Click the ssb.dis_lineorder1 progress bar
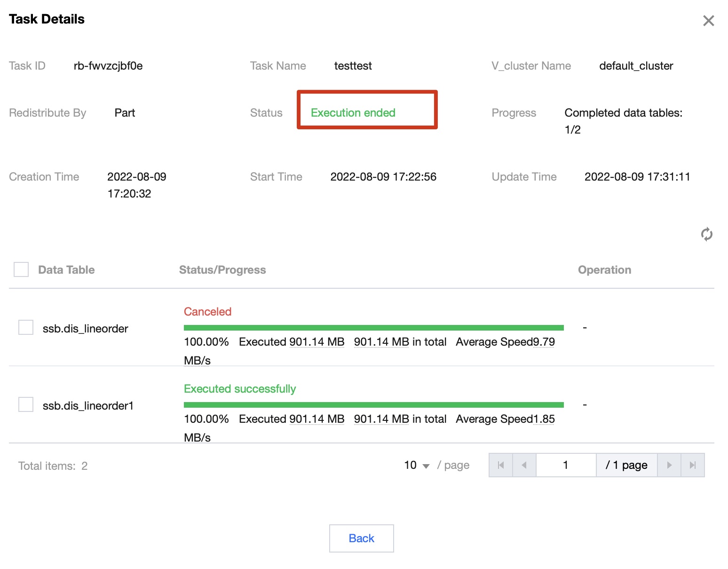Image resolution: width=728 pixels, height=569 pixels. (373, 405)
